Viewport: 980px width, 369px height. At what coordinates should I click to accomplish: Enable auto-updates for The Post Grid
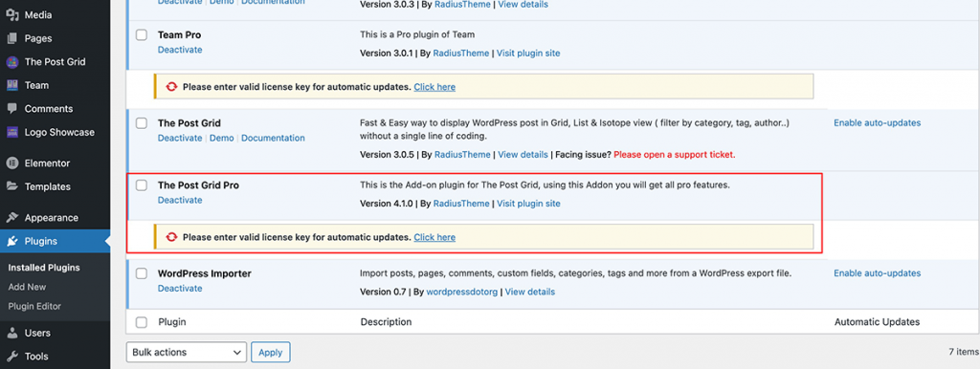[x=878, y=123]
